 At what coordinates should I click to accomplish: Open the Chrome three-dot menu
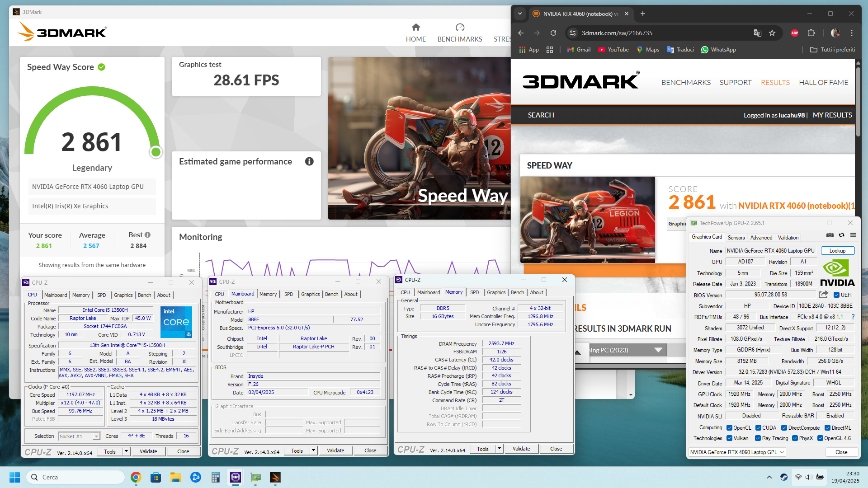852,33
